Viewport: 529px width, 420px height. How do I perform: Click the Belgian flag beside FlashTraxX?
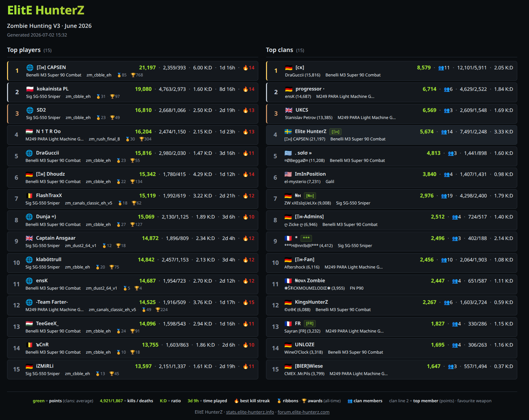click(29, 195)
